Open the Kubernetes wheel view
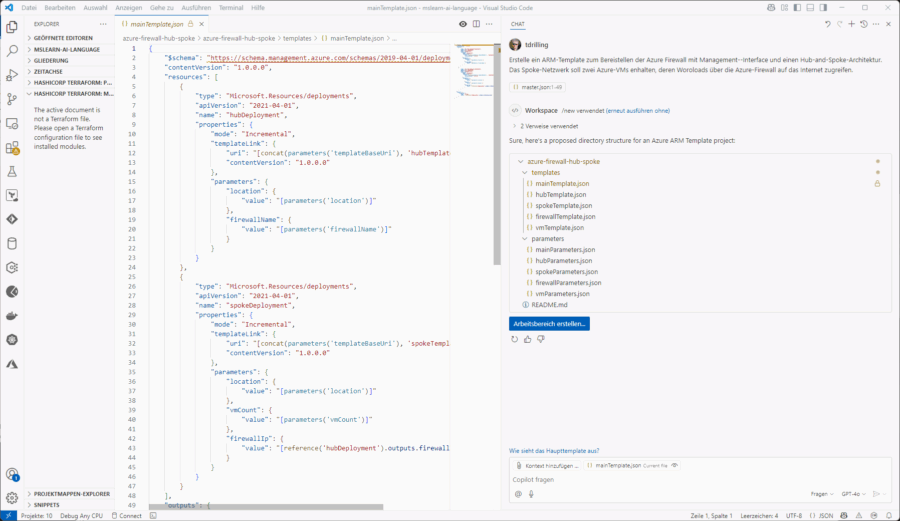Image resolution: width=900 pixels, height=521 pixels. click(x=12, y=340)
